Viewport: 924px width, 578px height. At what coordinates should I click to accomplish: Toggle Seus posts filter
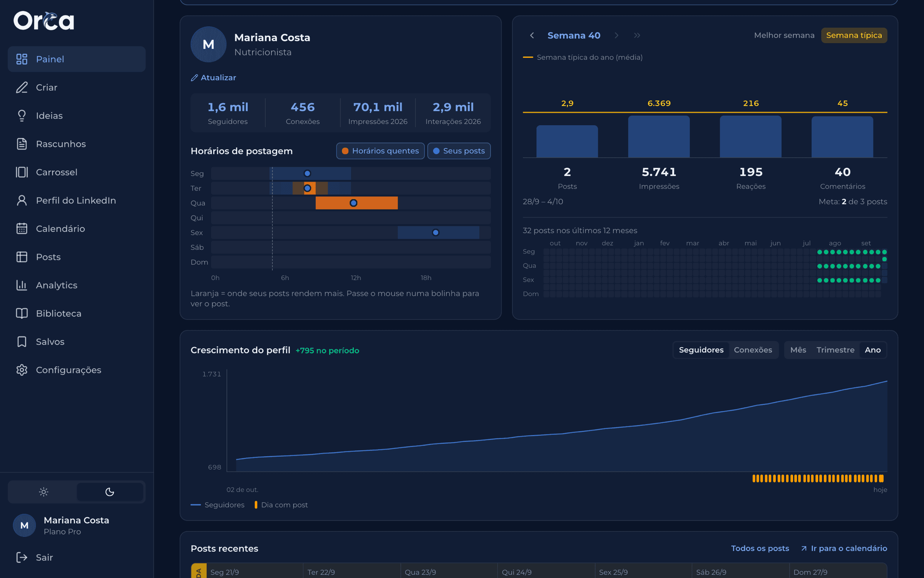(x=459, y=151)
